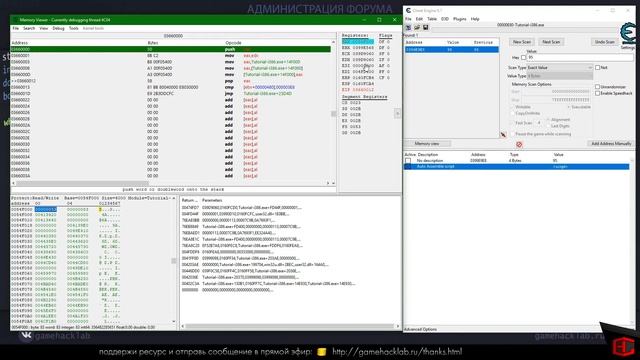Click the red circle clear address list icon
The width and height of the screenshot is (640, 360).
pyautogui.click(x=519, y=144)
